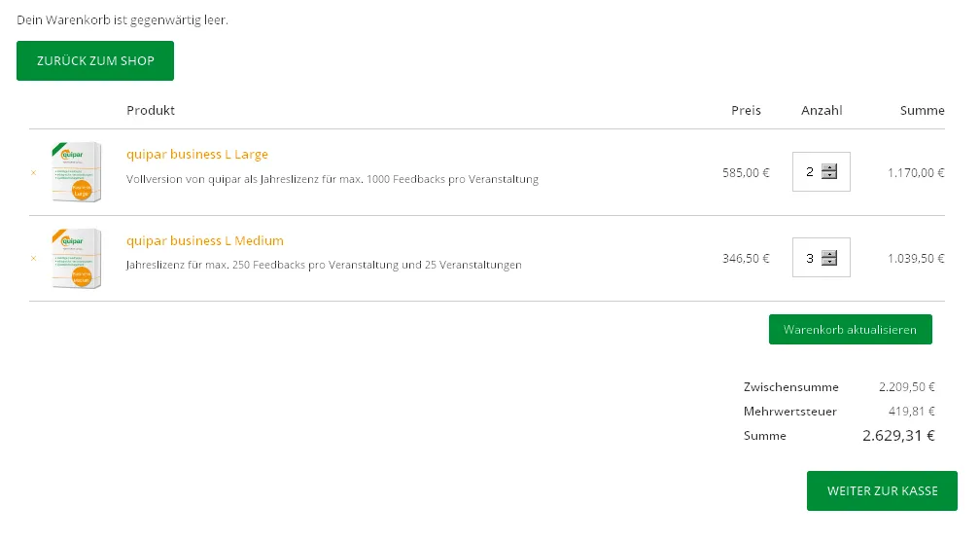The height and width of the screenshot is (541, 980).
Task: Focus the quantity field showing 3
Action: 809,258
